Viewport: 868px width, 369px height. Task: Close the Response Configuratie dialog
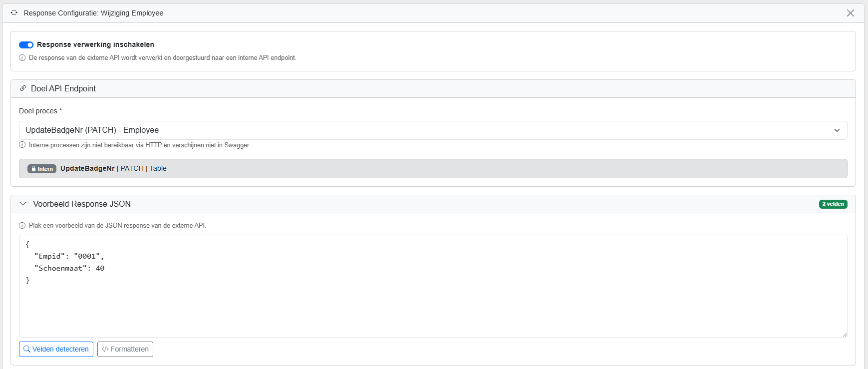[x=851, y=13]
